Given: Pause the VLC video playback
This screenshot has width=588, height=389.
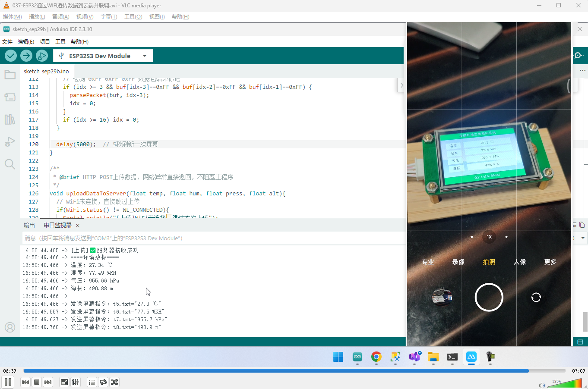Looking at the screenshot, I should pyautogui.click(x=8, y=382).
